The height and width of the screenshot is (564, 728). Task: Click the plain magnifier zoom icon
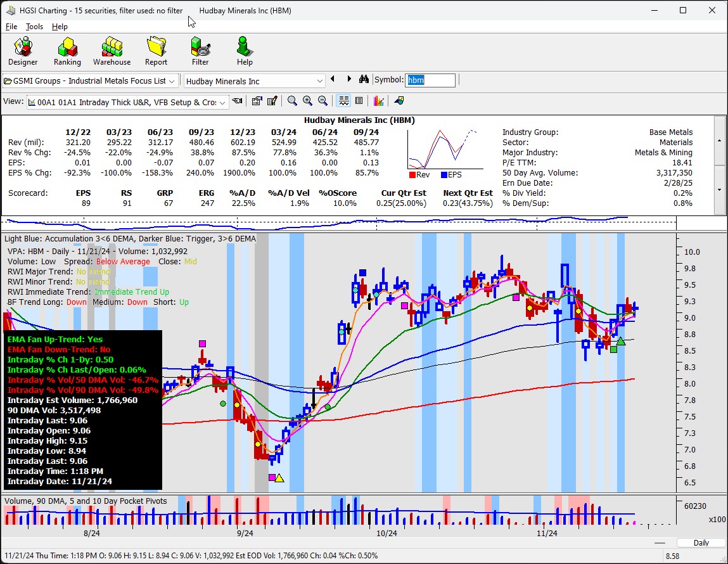pyautogui.click(x=292, y=101)
